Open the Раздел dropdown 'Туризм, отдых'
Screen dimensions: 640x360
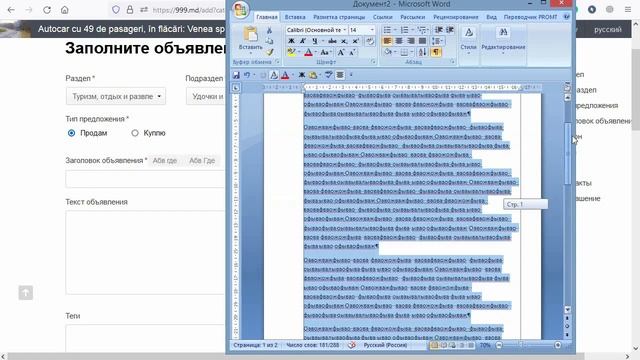click(x=116, y=96)
